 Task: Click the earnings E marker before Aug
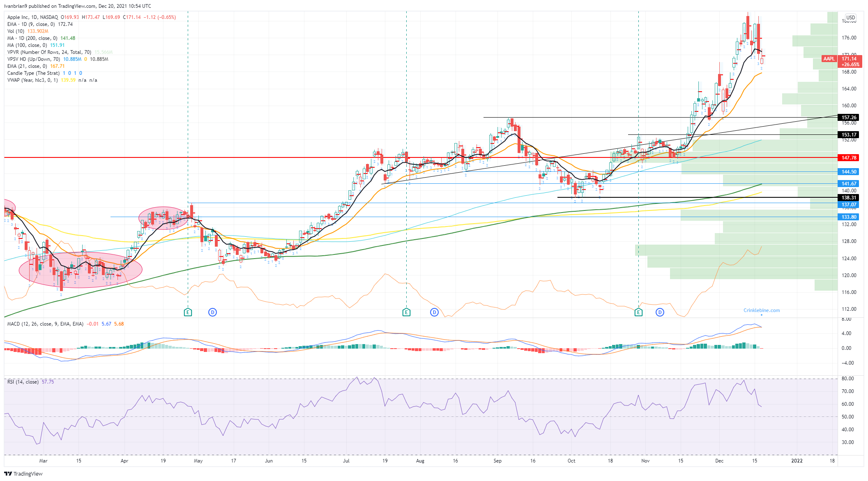pyautogui.click(x=406, y=312)
